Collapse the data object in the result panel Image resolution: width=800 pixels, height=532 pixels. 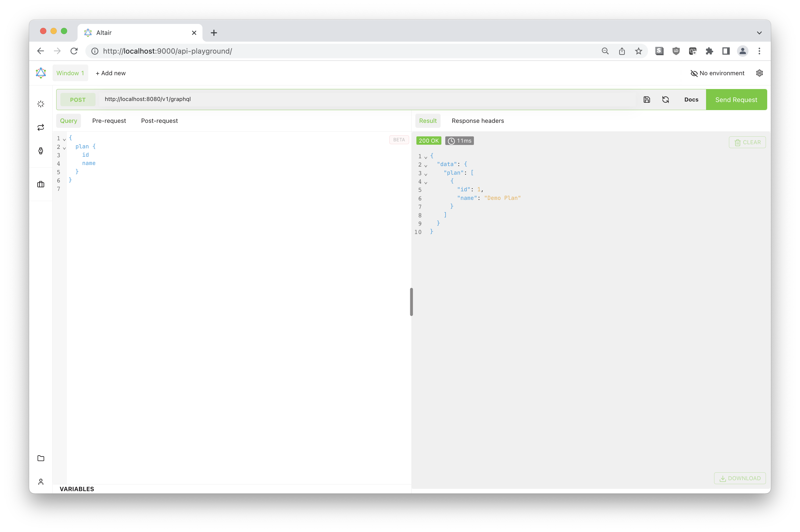[x=426, y=166]
